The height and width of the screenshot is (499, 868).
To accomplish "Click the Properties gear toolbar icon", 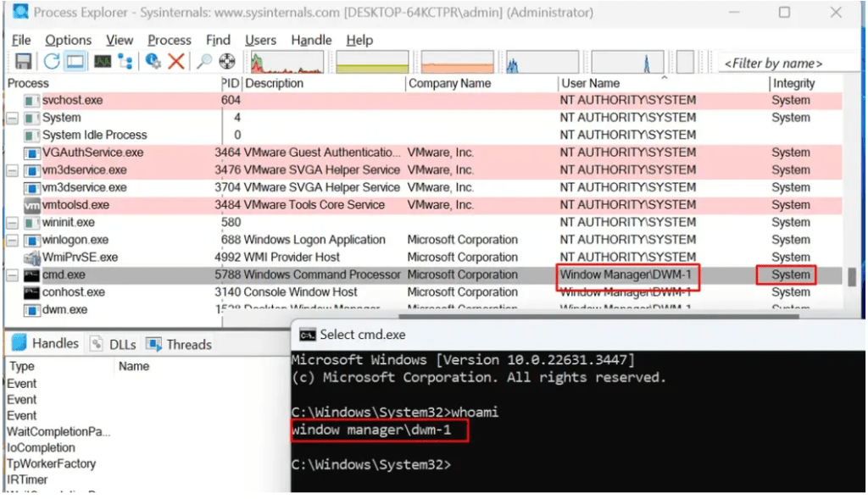I will pos(153,61).
